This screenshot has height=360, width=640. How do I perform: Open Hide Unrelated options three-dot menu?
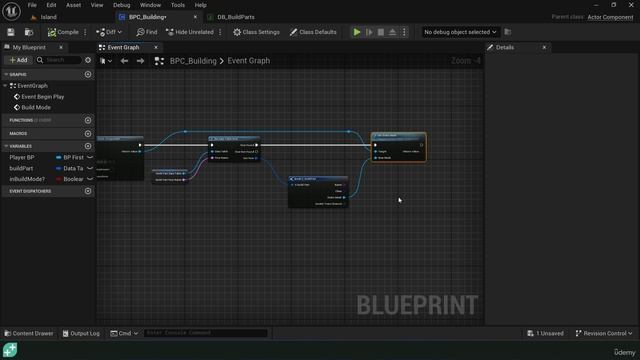click(x=220, y=32)
